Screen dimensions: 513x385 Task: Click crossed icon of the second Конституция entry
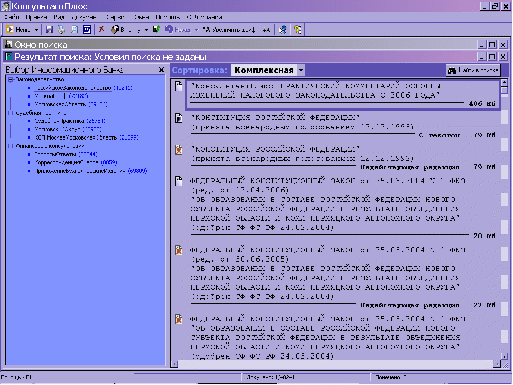pyautogui.click(x=179, y=150)
